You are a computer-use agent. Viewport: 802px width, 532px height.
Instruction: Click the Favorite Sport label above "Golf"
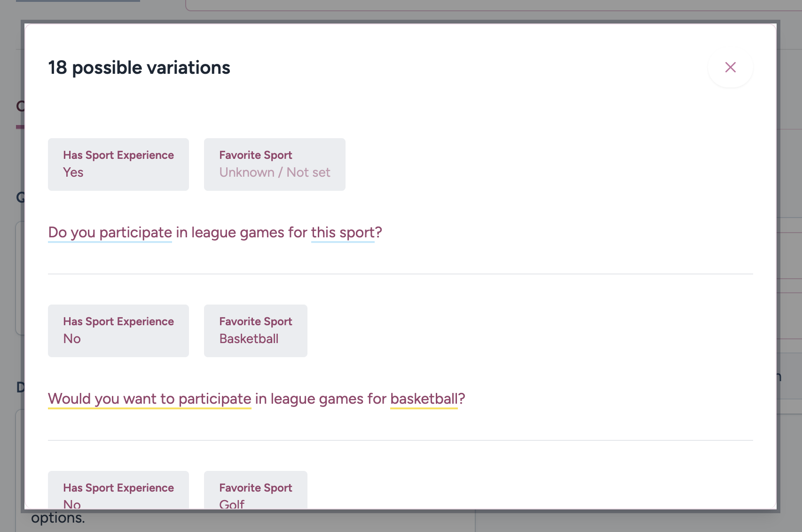coord(255,488)
